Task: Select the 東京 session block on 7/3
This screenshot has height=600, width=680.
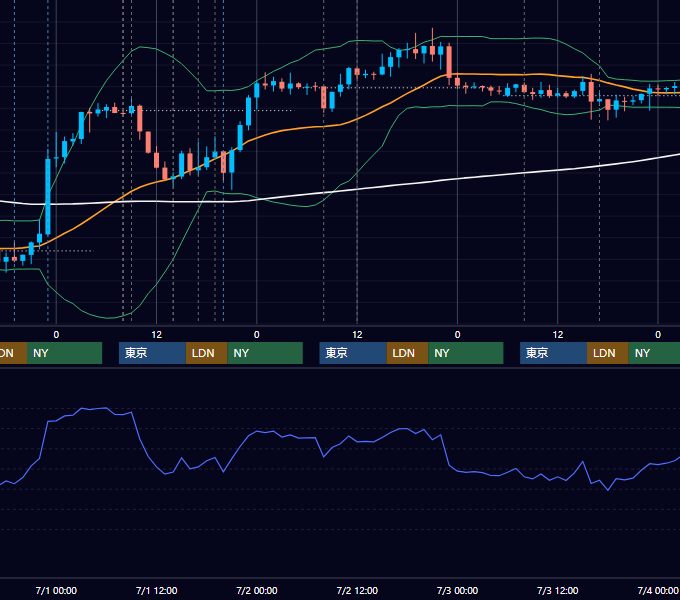Action: [553, 353]
